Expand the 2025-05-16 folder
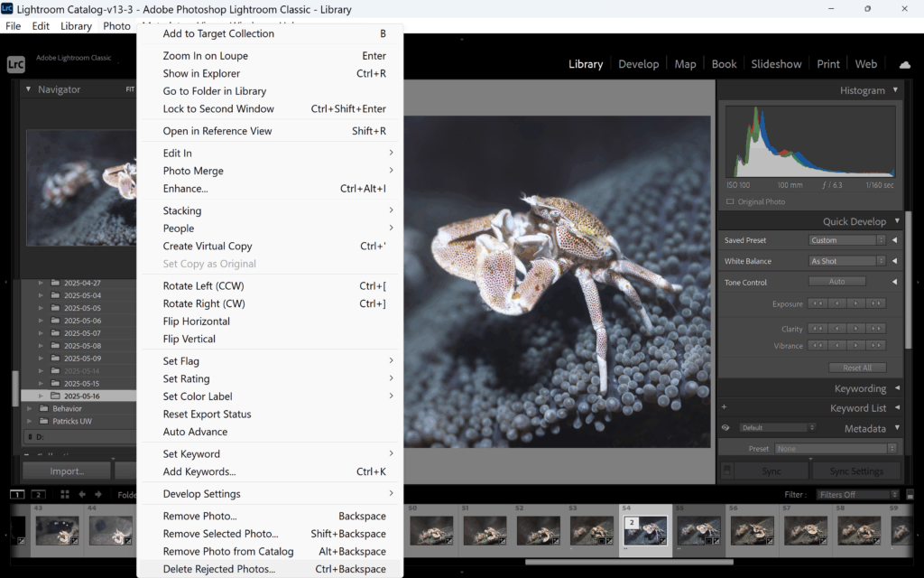 tap(41, 396)
